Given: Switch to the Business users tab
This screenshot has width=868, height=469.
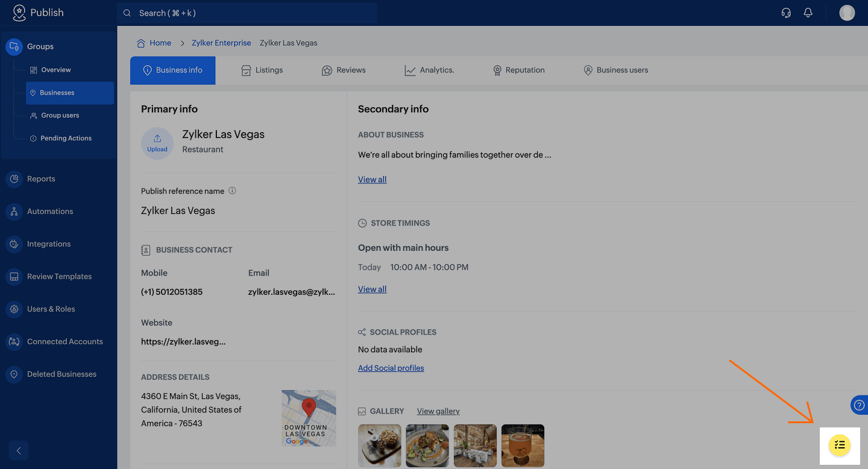Looking at the screenshot, I should [615, 71].
